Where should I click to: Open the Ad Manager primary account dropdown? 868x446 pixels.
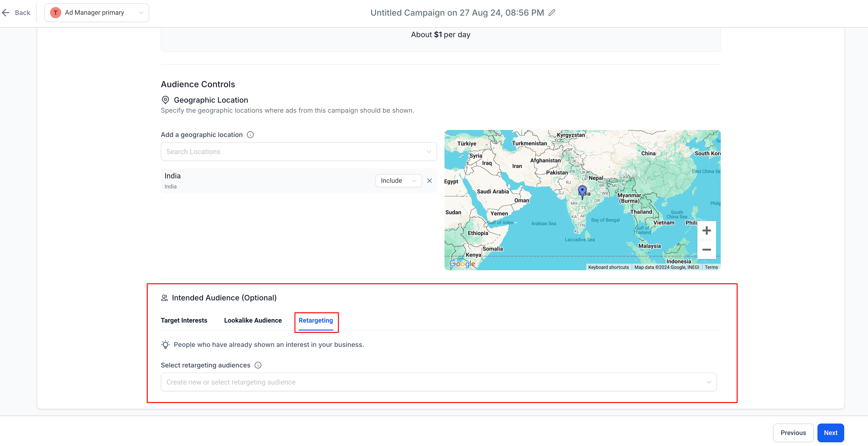[x=97, y=13]
